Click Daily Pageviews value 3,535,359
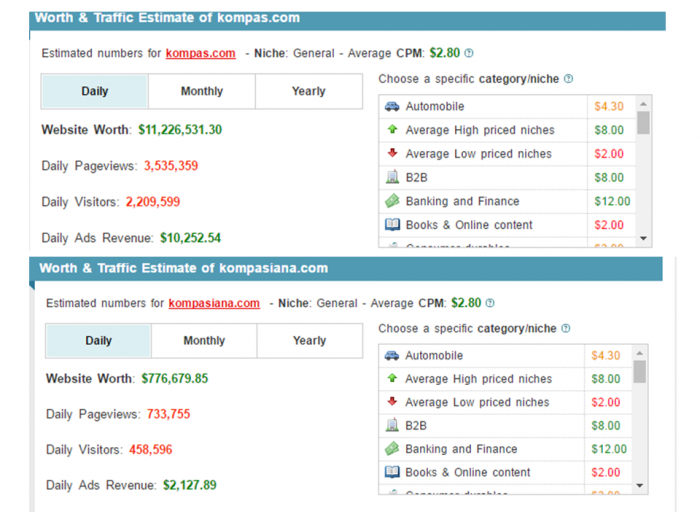 tap(171, 166)
